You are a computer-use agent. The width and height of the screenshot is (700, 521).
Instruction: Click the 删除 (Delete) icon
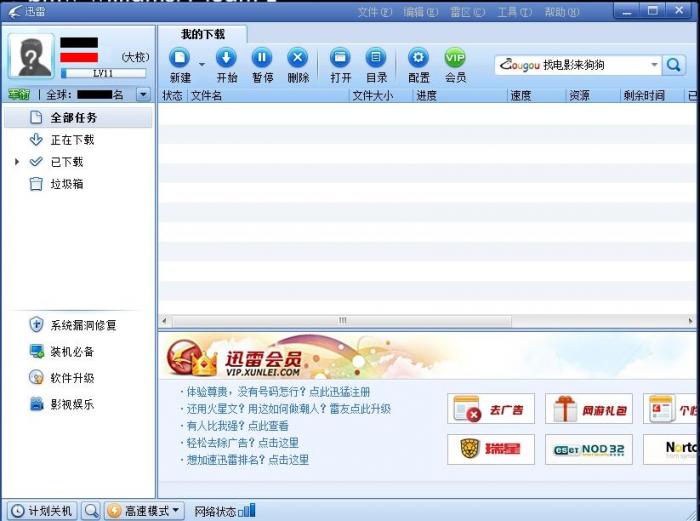298,58
